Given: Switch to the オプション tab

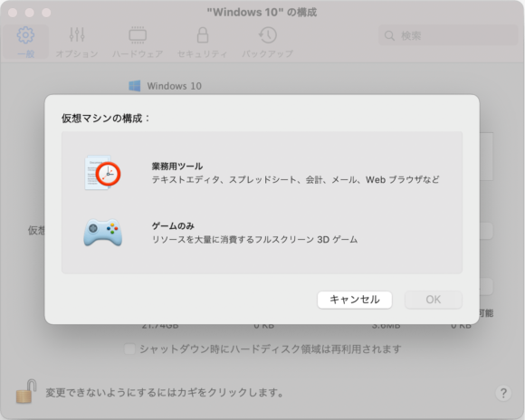Looking at the screenshot, I should click(77, 42).
